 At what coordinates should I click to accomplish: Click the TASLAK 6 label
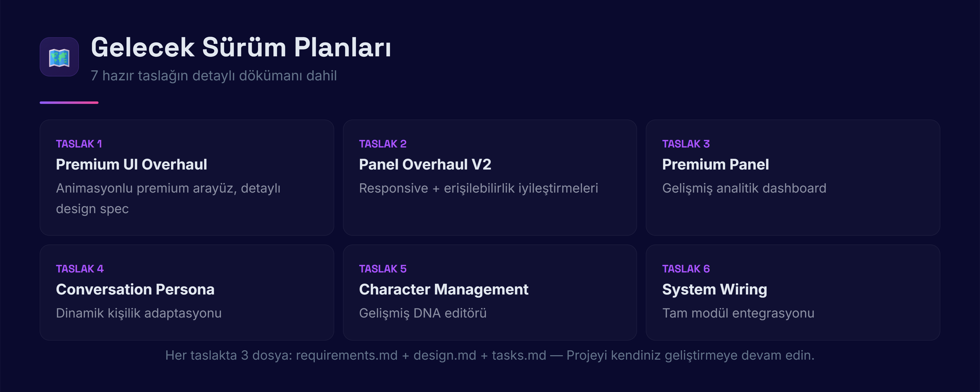pos(686,269)
